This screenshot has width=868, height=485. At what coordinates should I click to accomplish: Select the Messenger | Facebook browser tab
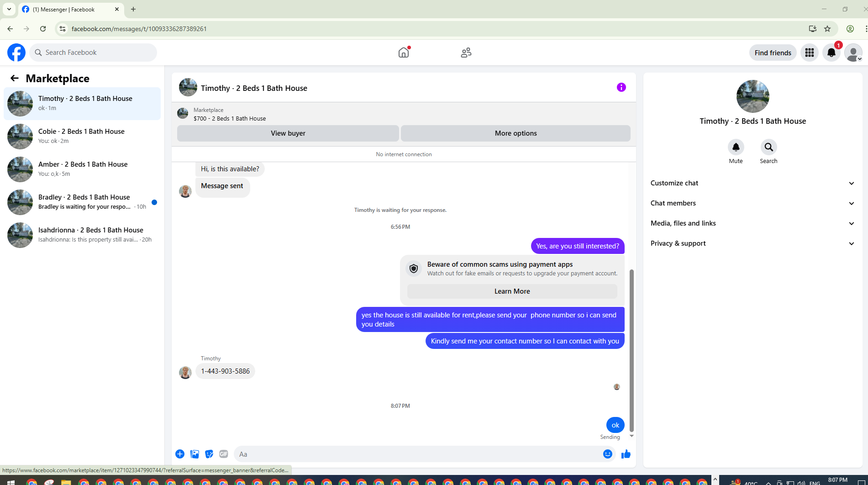71,10
